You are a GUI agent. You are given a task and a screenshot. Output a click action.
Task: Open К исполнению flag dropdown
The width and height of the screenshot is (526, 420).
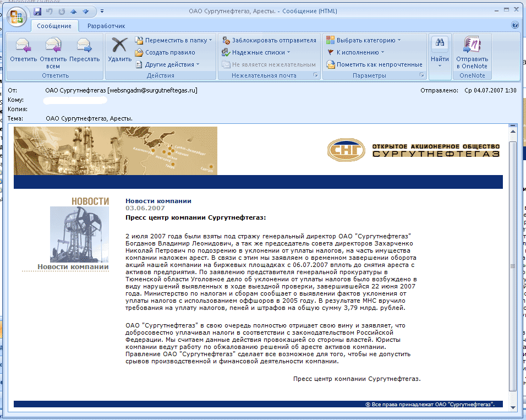(355, 52)
